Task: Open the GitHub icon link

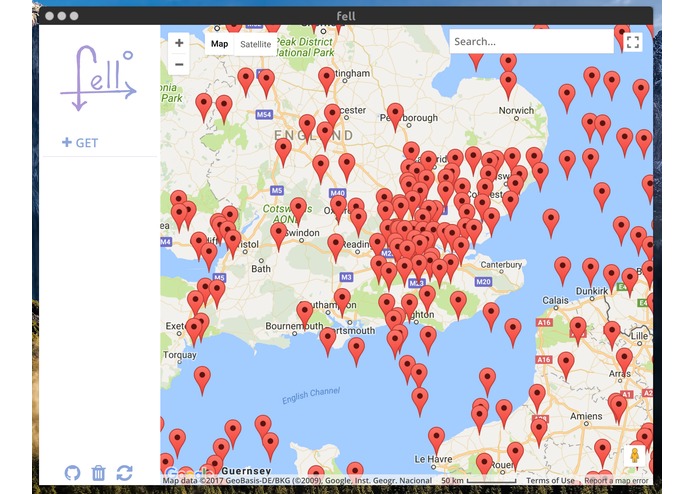Action: pos(73,473)
